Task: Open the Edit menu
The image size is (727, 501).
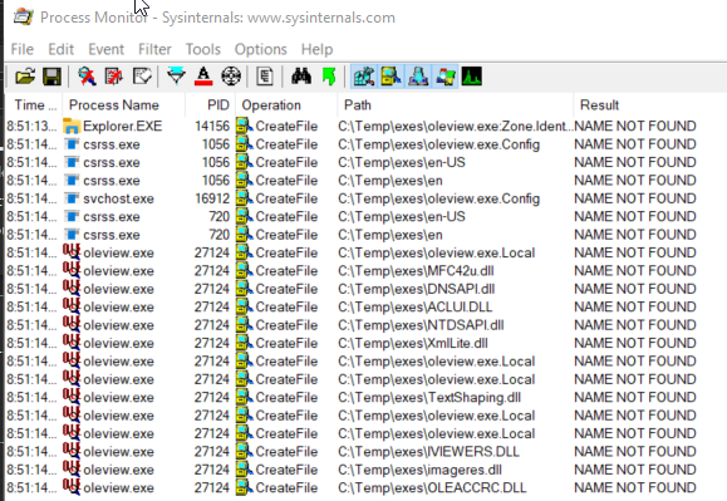Action: tap(61, 49)
